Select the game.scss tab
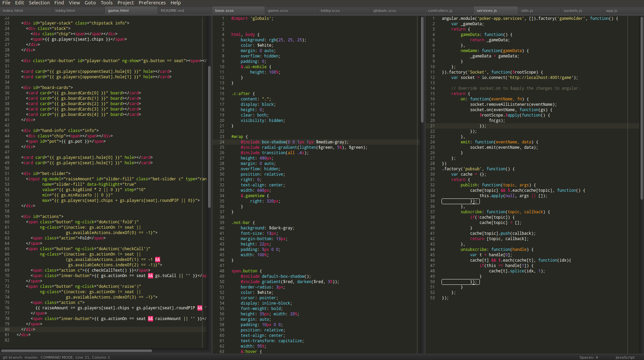The height and width of the screenshot is (360, 644). [278, 10]
